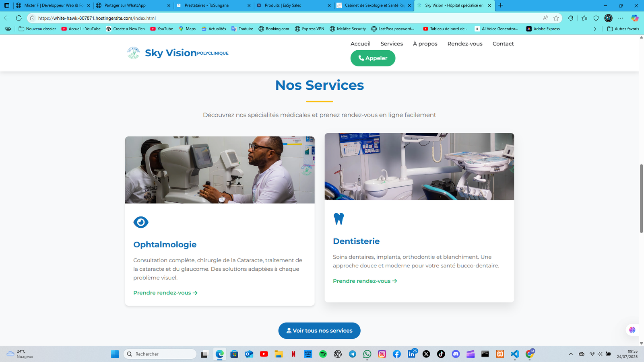
Task: Select Rendez-vous in the navigation menu
Action: tap(465, 44)
